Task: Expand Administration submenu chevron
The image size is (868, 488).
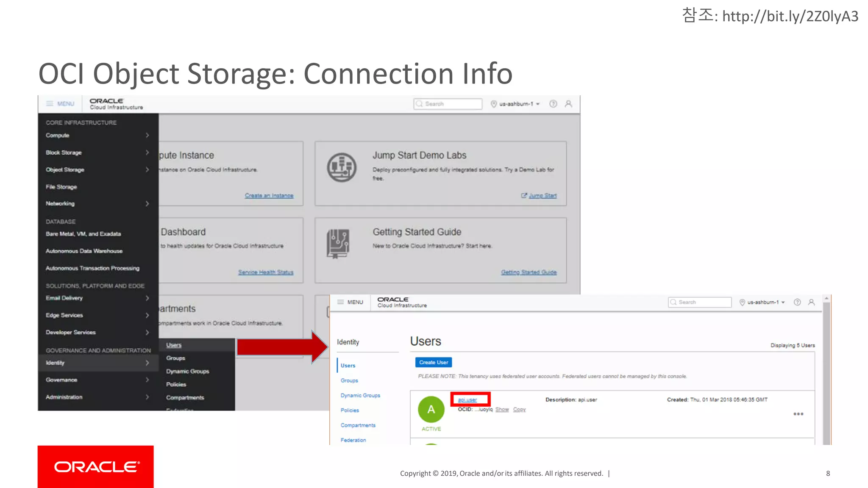Action: (x=147, y=397)
